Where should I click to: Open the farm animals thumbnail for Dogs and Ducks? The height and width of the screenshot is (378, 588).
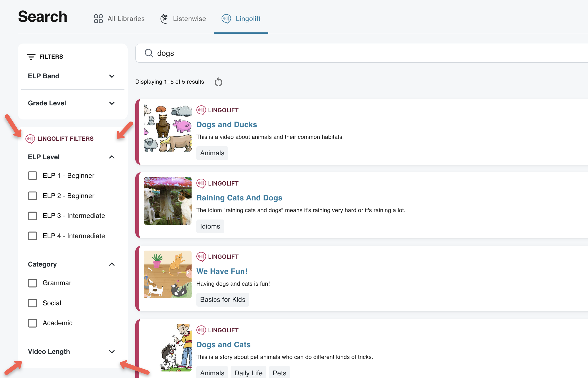coord(168,128)
